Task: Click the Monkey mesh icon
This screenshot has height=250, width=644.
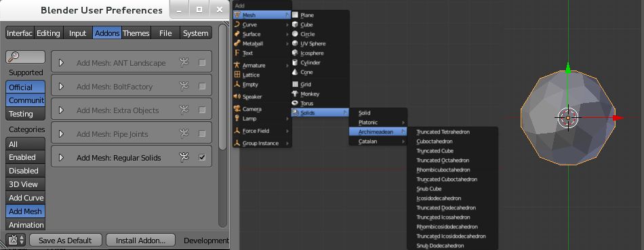Action: pos(295,93)
